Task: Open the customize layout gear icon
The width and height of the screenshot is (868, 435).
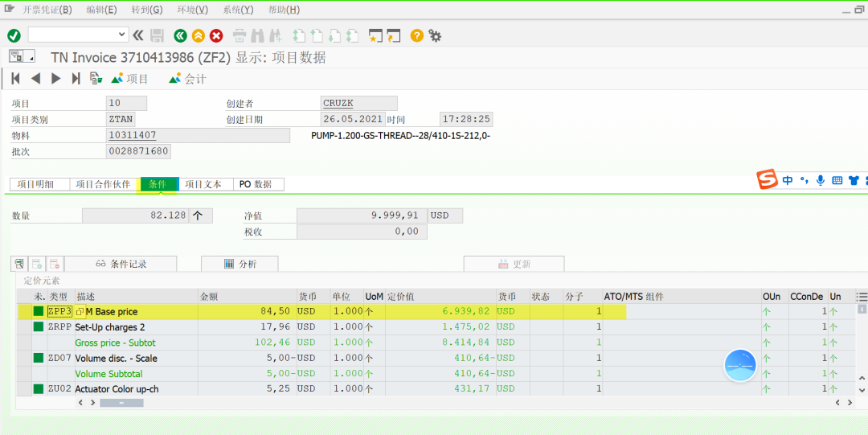Action: click(x=435, y=36)
